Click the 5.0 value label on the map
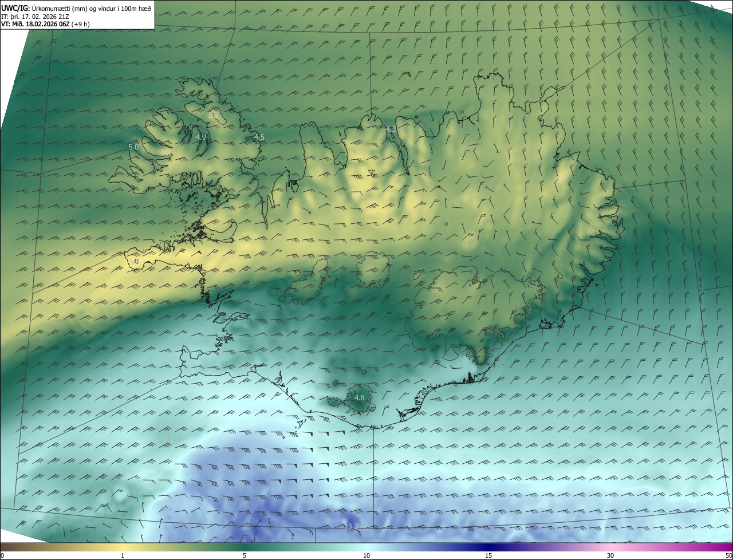This screenshot has width=733, height=560. click(x=133, y=147)
